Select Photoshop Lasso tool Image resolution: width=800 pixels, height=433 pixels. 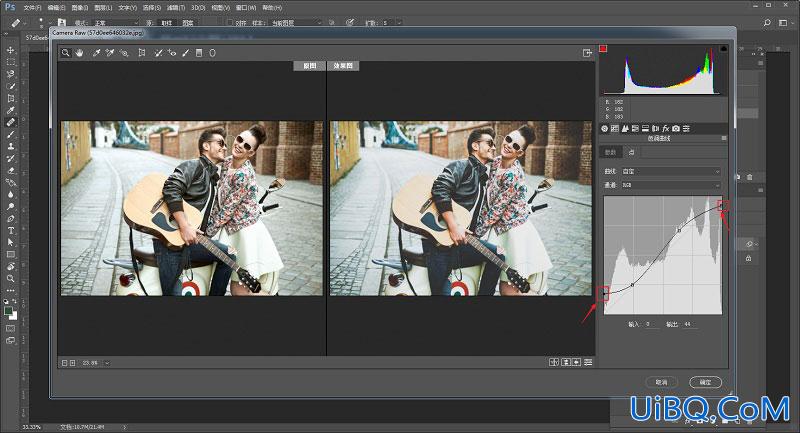[x=10, y=74]
